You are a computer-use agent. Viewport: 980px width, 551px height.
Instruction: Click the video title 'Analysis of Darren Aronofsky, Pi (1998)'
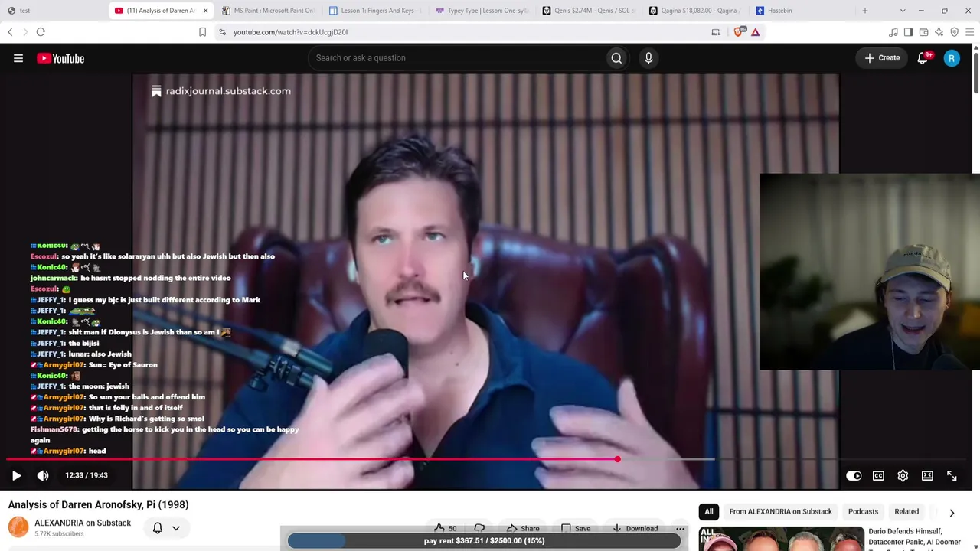point(99,504)
